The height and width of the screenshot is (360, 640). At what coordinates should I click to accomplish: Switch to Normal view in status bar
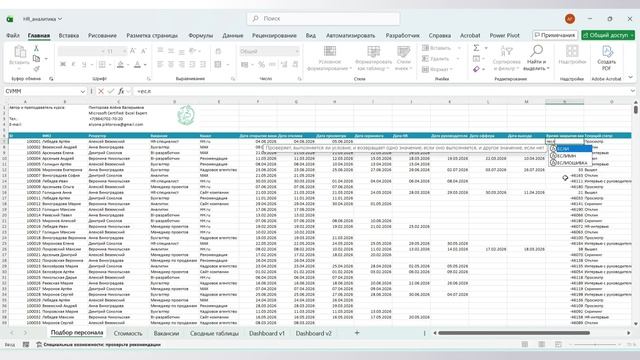click(x=525, y=344)
